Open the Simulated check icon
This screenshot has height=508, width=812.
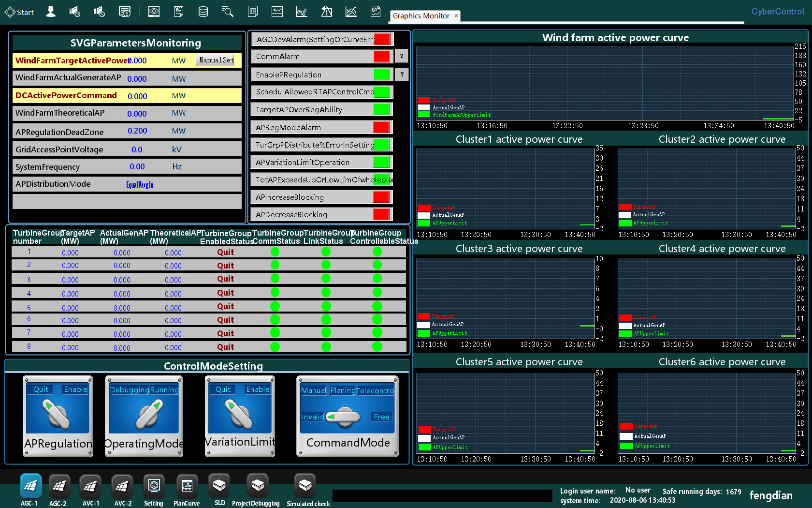pyautogui.click(x=305, y=485)
